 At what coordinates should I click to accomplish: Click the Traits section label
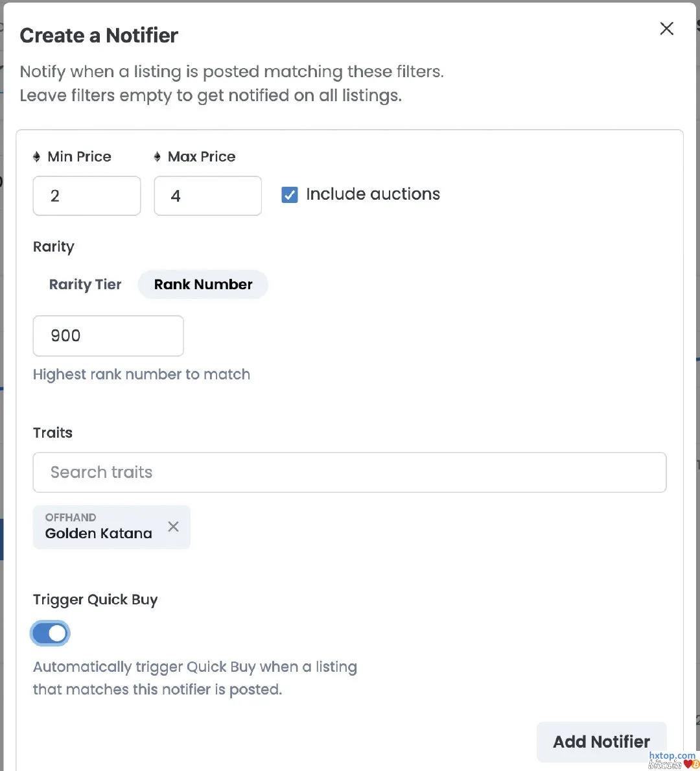click(52, 433)
